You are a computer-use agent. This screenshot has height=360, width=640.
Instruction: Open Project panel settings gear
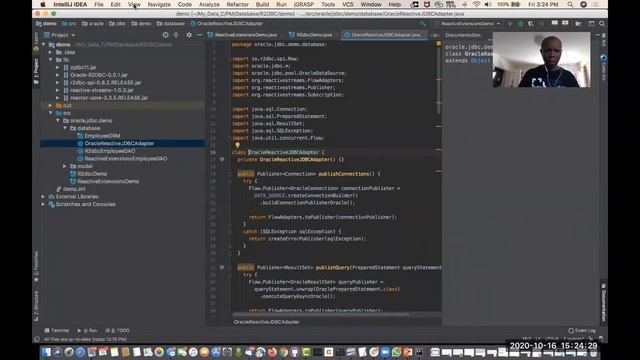pyautogui.click(x=189, y=35)
